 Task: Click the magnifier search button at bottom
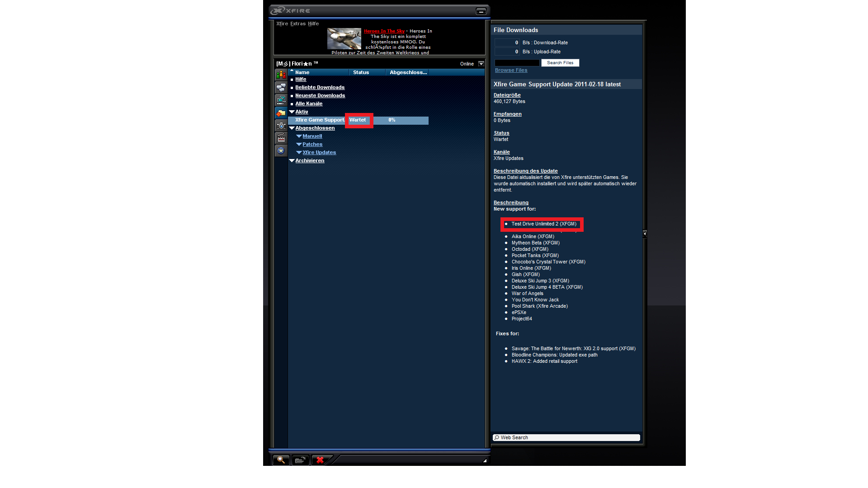281,460
